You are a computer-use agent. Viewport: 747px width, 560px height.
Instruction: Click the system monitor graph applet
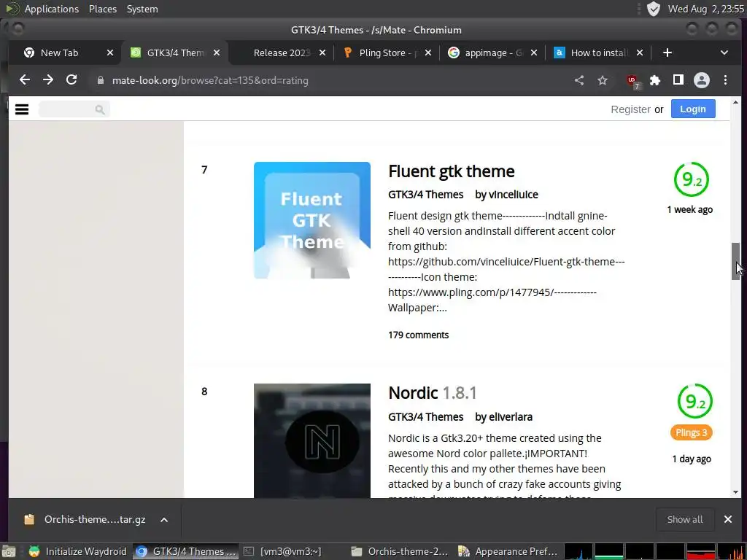coord(655,551)
